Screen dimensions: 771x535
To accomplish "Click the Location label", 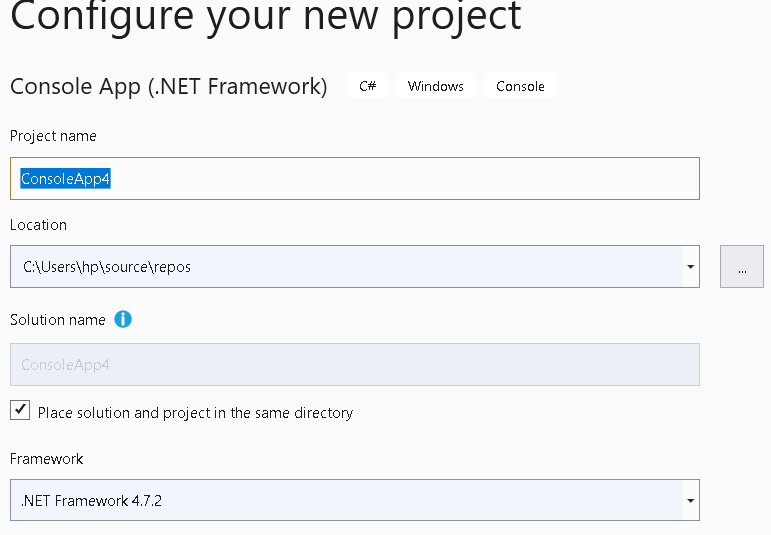I will click(x=38, y=225).
